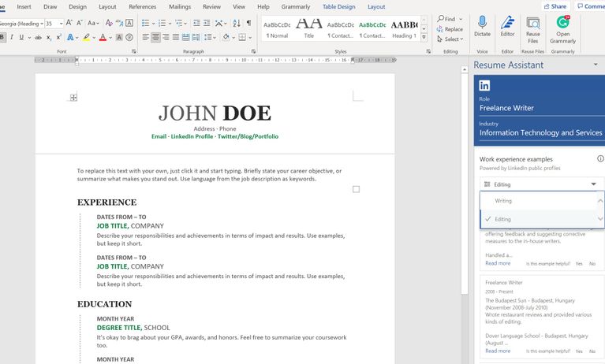Screen dimensions: 605x364
Task: Open Resume Assistant pane options arrow
Action: coord(596,65)
